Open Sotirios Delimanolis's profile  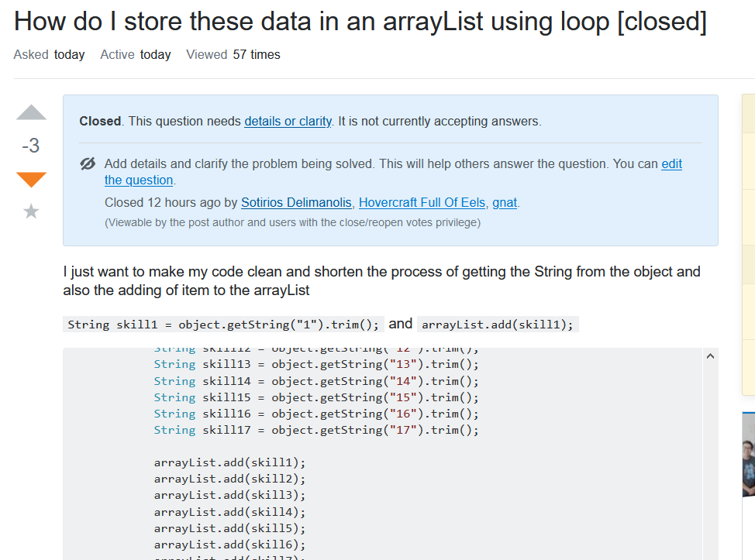tap(297, 202)
